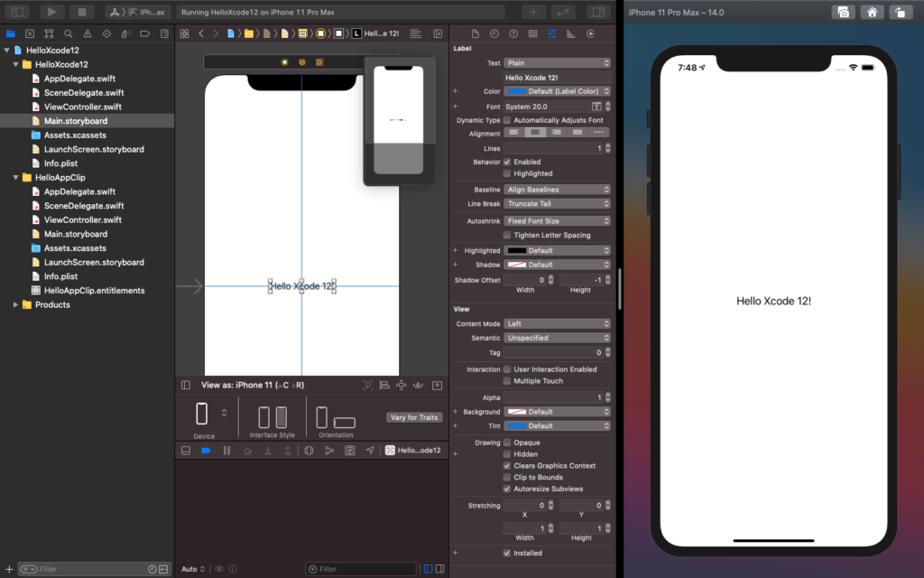Open the Size inspector ruler icon

pos(573,33)
